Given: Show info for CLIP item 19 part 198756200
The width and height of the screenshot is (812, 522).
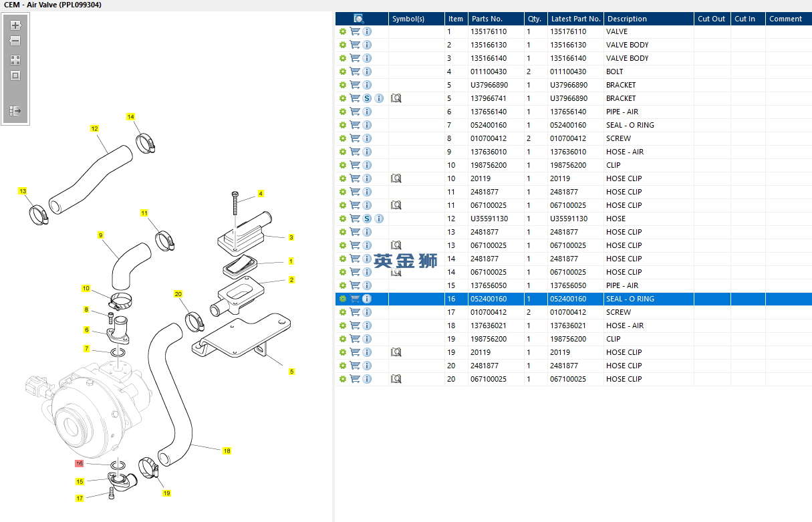Looking at the screenshot, I should click(367, 339).
